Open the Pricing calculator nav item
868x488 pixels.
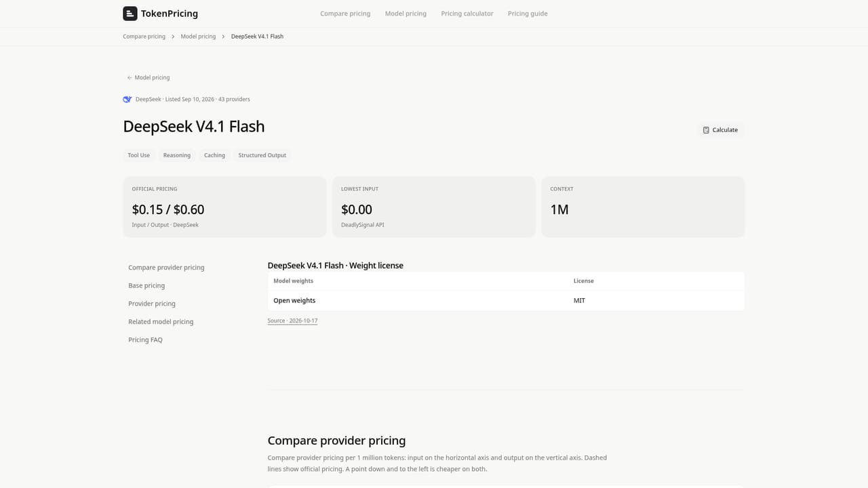coord(467,14)
